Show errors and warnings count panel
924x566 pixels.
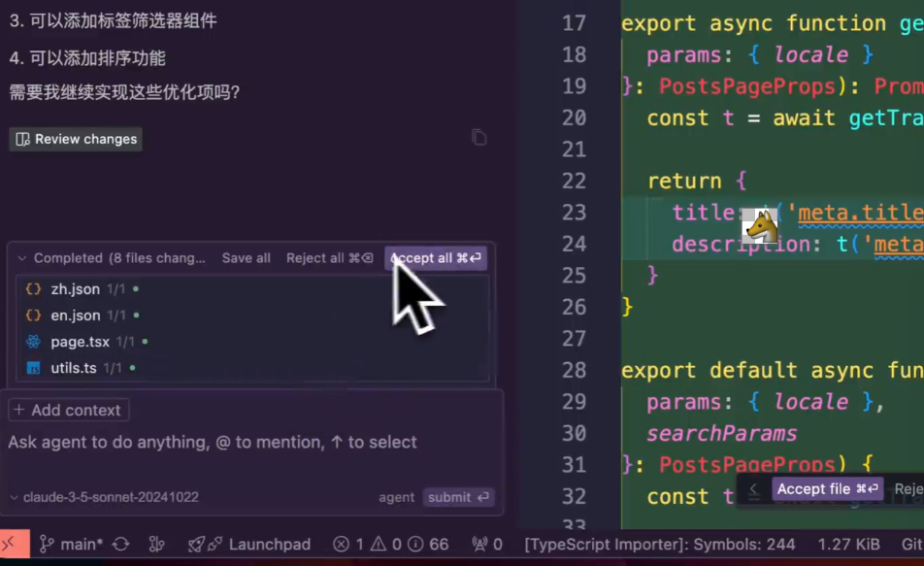coord(390,545)
